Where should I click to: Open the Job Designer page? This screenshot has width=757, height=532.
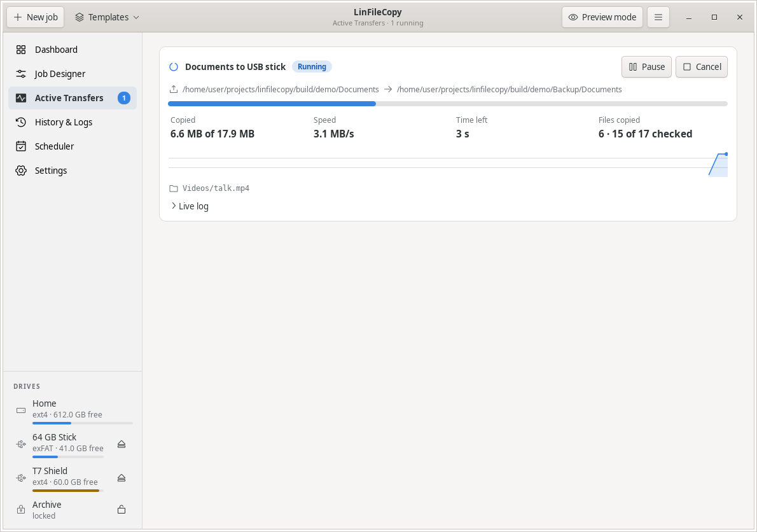[73, 74]
